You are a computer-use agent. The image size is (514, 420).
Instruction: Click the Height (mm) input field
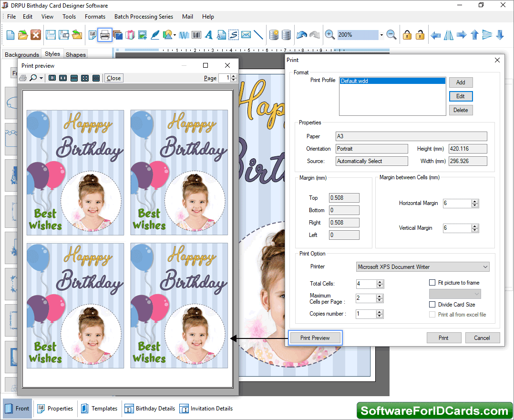[x=468, y=149]
